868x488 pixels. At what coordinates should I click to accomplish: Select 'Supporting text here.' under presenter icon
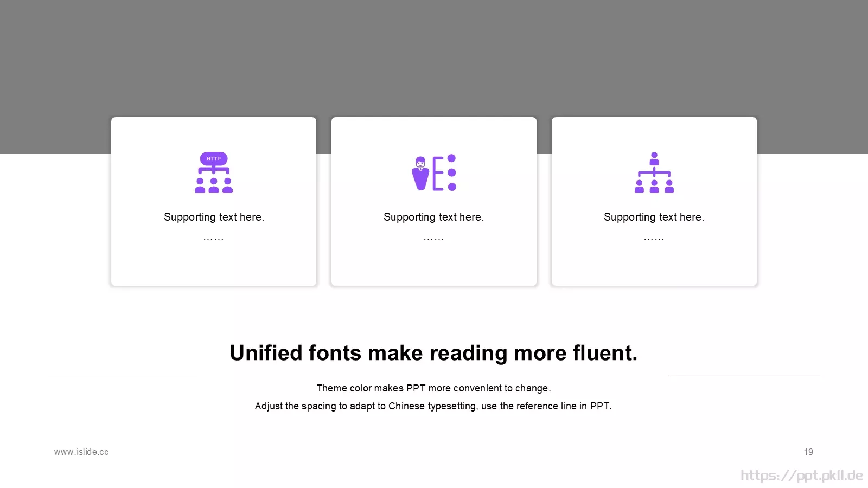point(434,217)
